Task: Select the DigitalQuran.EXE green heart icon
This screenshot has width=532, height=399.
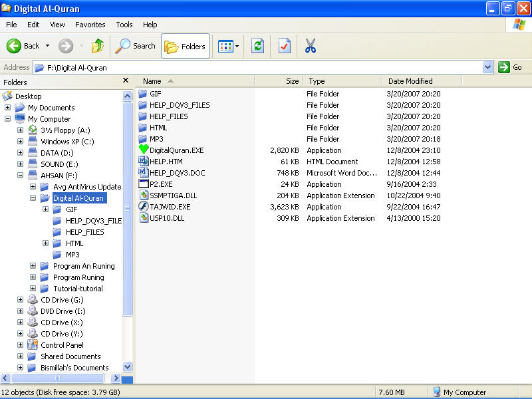Action: (144, 150)
